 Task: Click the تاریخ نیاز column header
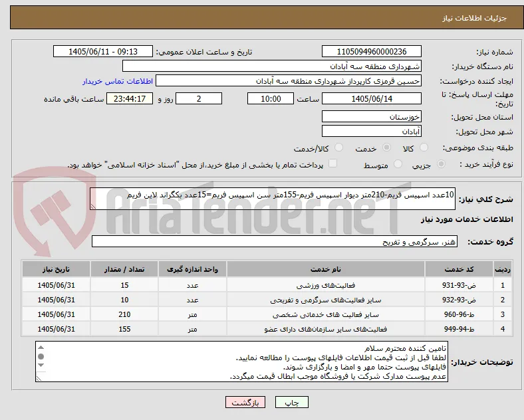56,269
